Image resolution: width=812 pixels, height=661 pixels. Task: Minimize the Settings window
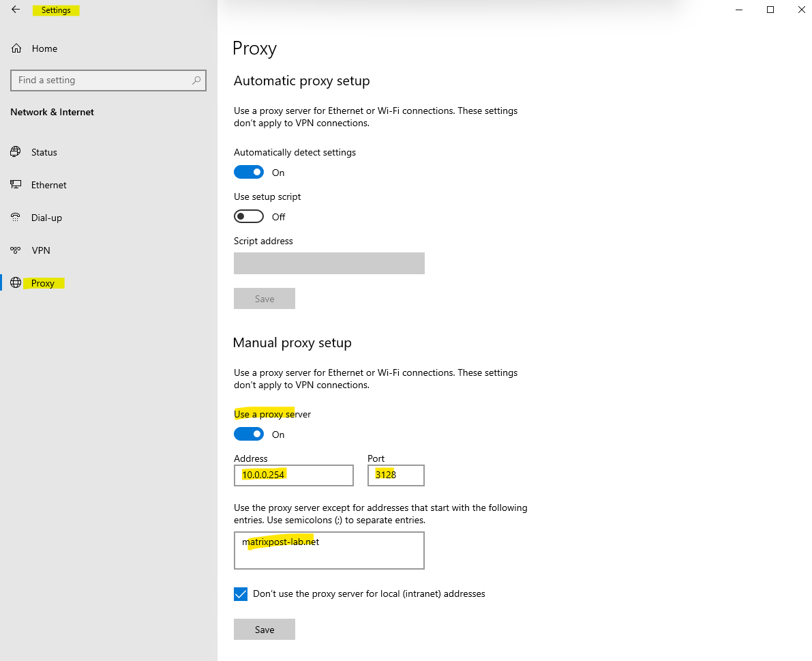click(739, 10)
